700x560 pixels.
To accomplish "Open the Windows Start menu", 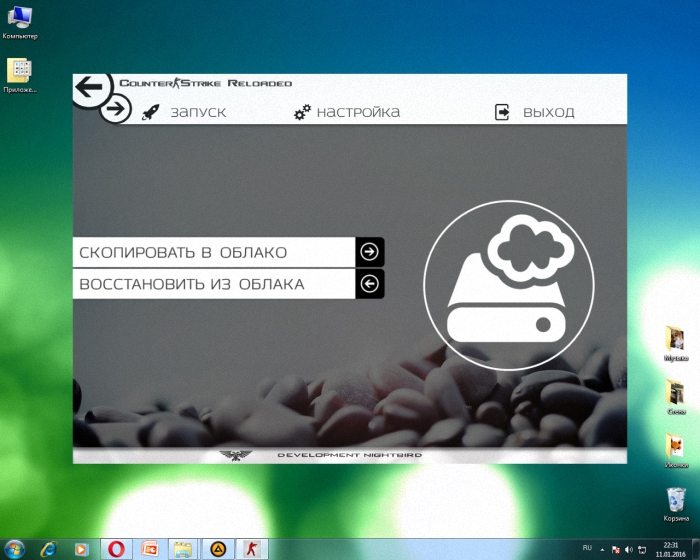I will (15, 549).
